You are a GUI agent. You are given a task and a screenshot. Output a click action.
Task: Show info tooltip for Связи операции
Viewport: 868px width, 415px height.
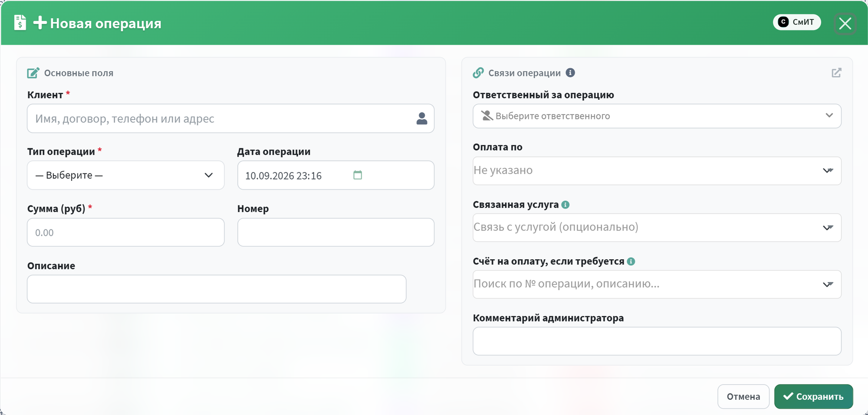click(x=570, y=73)
